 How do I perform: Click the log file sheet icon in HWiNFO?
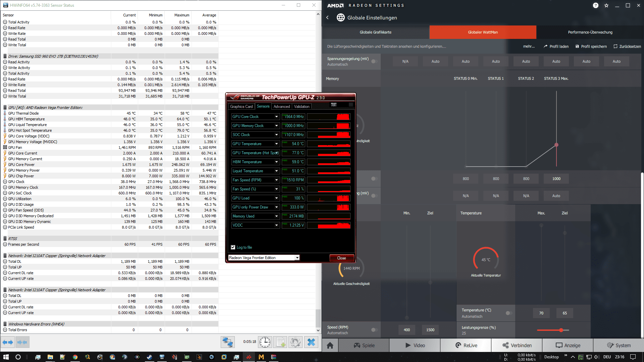(x=280, y=342)
